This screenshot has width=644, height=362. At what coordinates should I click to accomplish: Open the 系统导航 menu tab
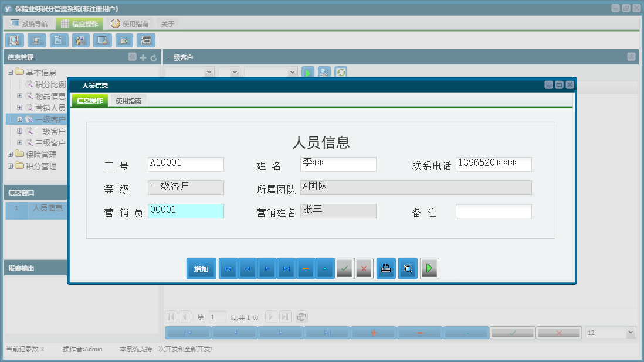coord(28,23)
